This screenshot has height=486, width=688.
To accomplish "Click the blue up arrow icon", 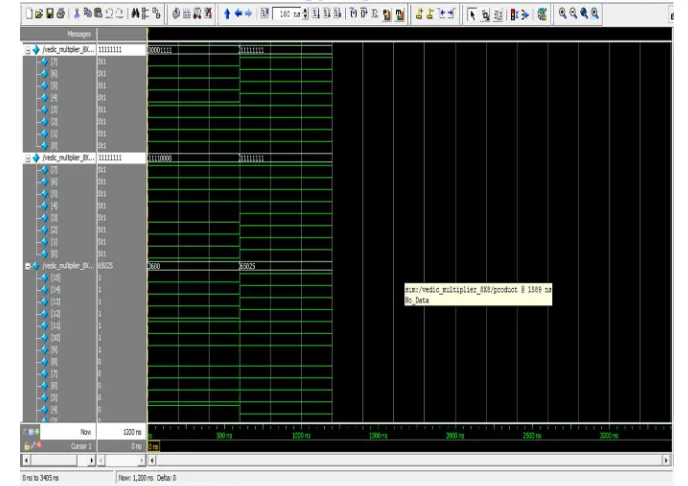I will [227, 14].
